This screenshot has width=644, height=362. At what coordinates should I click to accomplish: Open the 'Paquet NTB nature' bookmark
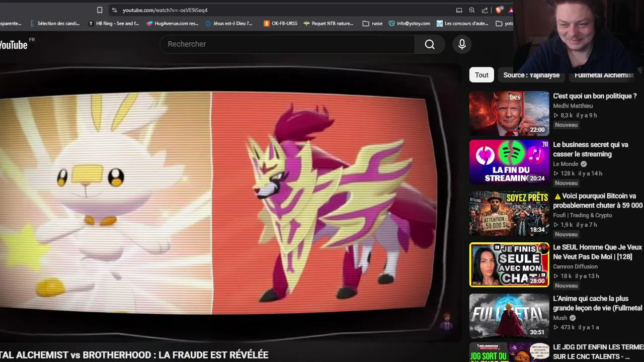point(328,23)
